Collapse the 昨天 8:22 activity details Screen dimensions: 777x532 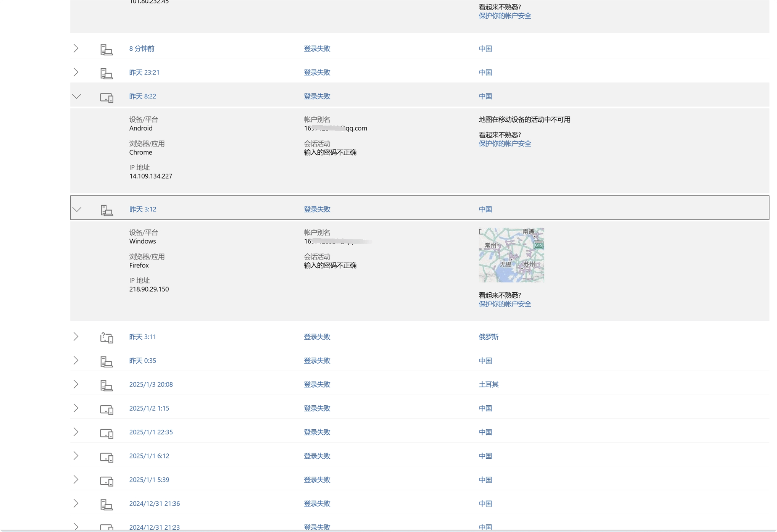pyautogui.click(x=77, y=96)
